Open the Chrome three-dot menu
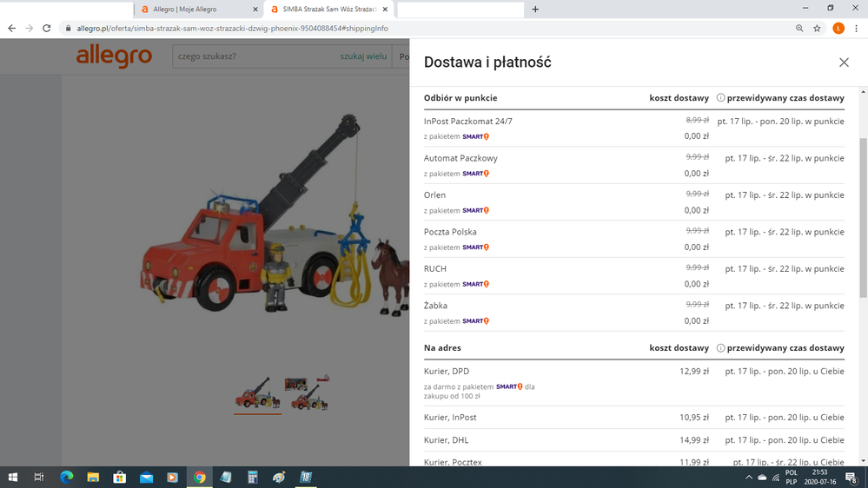 tap(857, 28)
